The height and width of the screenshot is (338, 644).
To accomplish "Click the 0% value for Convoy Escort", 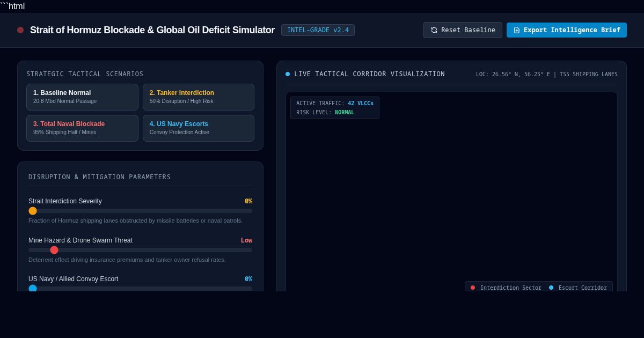I will tap(248, 279).
